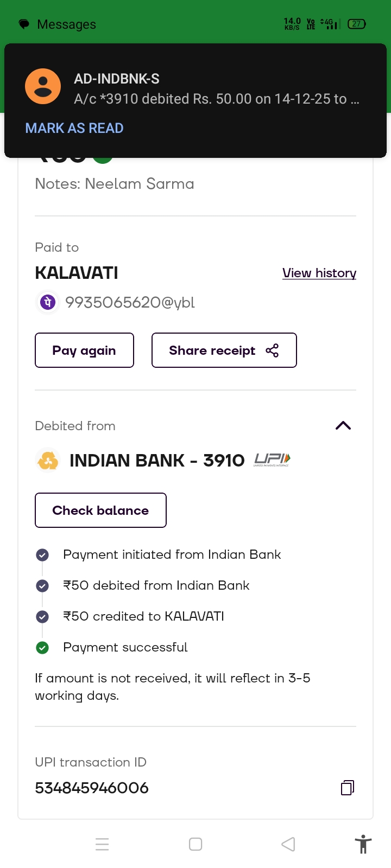Tap the check mark beside ₹50 debited
Image resolution: width=391 pixels, height=868 pixels.
tap(42, 585)
